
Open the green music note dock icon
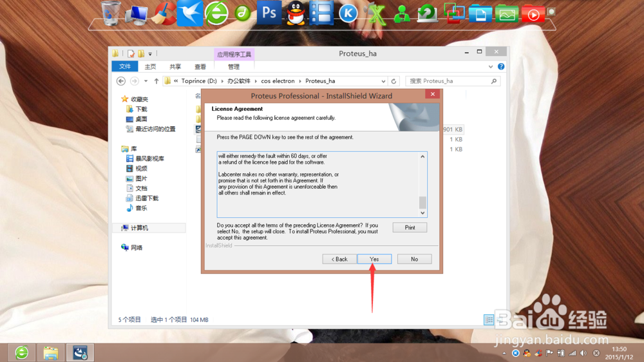click(x=243, y=13)
